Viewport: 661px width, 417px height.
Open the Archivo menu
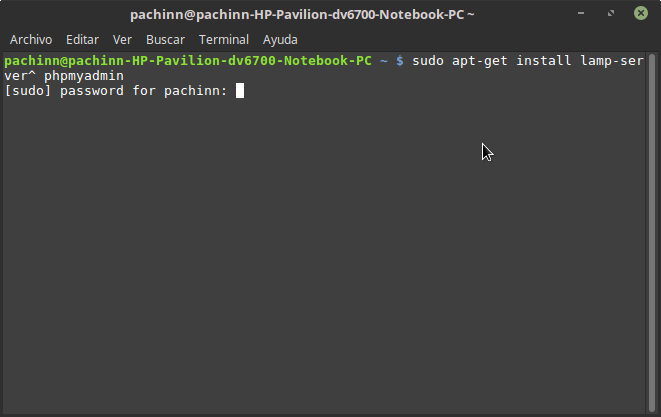point(30,40)
